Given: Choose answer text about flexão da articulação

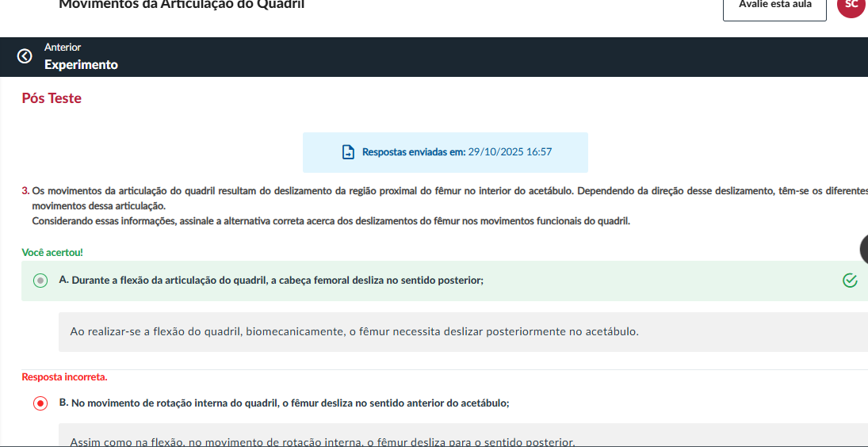Looking at the screenshot, I should [271, 281].
